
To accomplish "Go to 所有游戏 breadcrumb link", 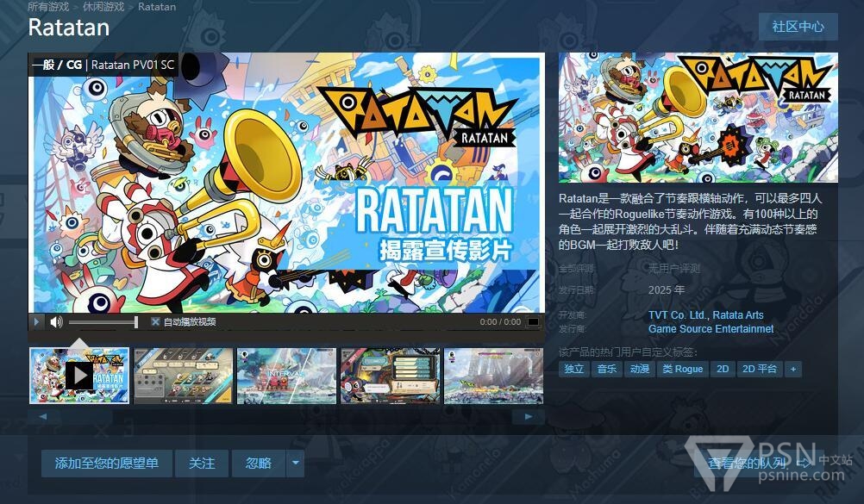I will click(48, 7).
